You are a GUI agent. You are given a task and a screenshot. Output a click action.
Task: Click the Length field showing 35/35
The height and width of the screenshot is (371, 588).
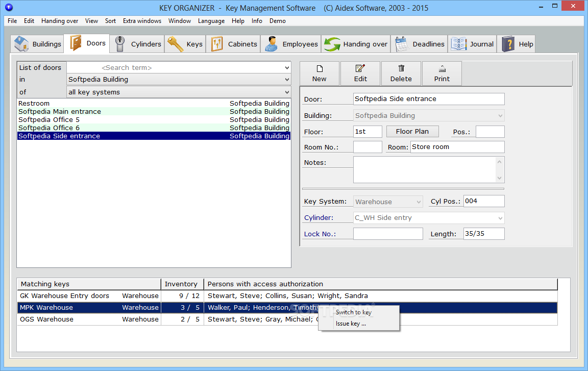(484, 233)
